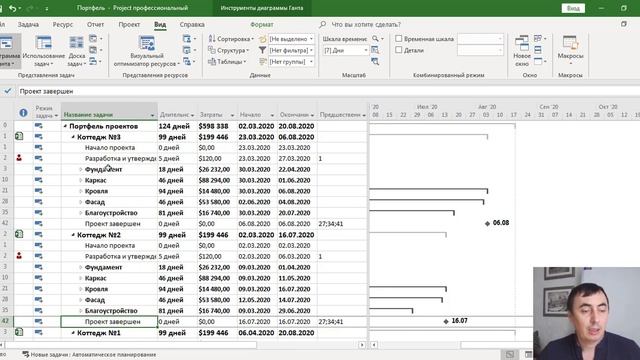Open Macros (Макросы) button

[x=570, y=51]
